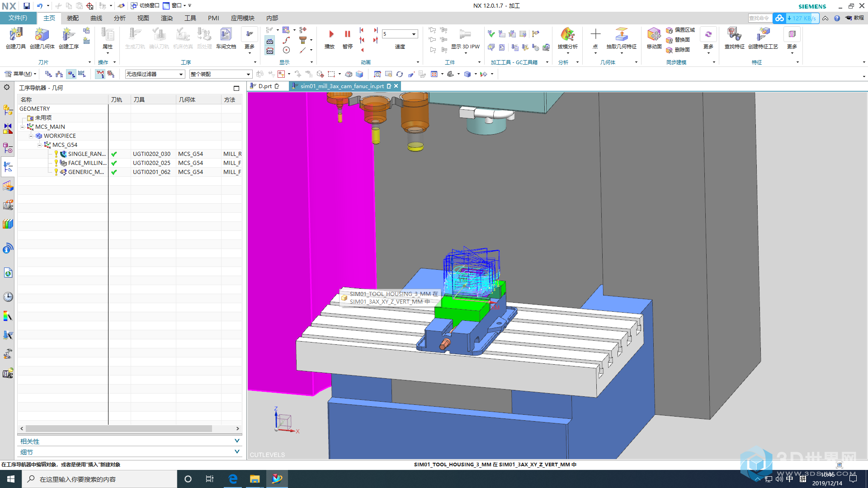Image resolution: width=868 pixels, height=488 pixels.
Task: Click the 几何体 column header
Action: coord(199,100)
